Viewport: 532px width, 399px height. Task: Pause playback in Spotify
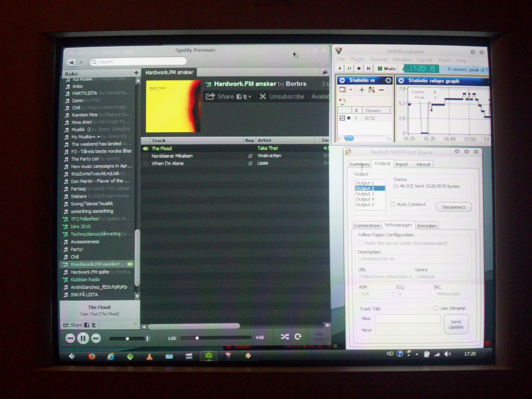(83, 338)
